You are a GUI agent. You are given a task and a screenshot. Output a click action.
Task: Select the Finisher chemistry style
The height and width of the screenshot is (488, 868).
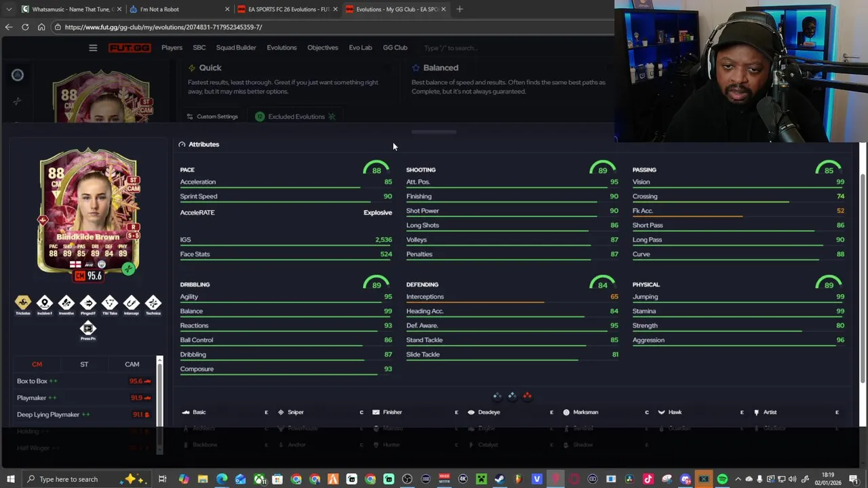[415, 412]
